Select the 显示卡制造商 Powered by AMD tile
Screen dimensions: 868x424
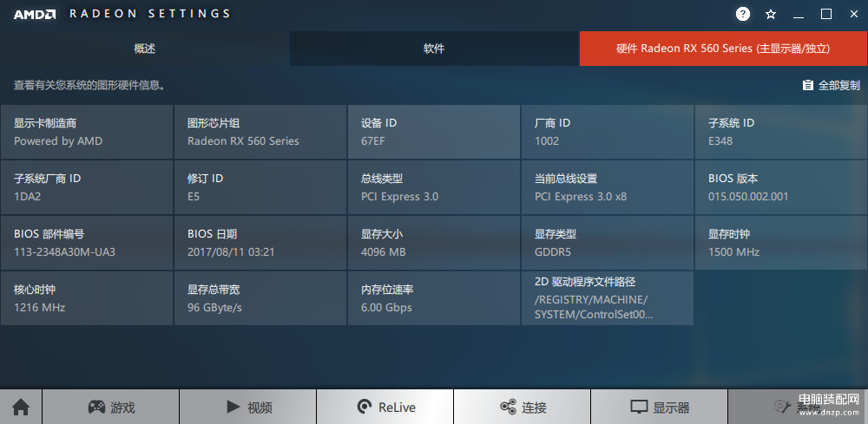click(87, 132)
